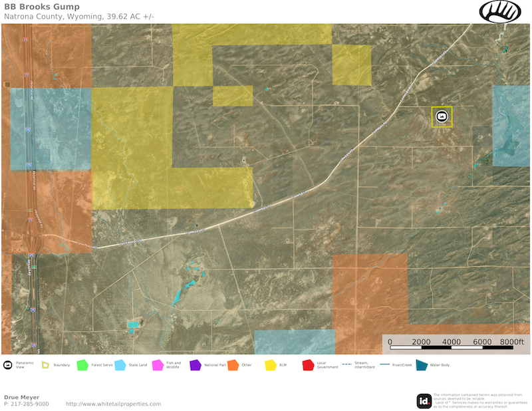Viewport: 532px width, 411px height.
Task: Click the purple National Park legend swatch
Action: 196,365
